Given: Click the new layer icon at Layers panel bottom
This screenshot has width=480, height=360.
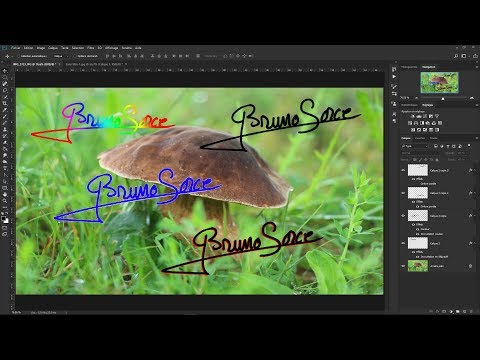Looking at the screenshot, I should click(464, 311).
